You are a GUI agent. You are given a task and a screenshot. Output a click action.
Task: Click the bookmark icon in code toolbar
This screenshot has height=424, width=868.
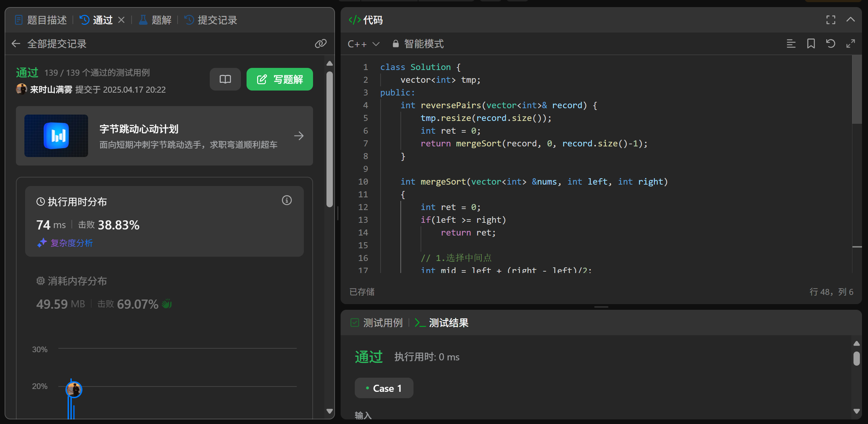811,43
